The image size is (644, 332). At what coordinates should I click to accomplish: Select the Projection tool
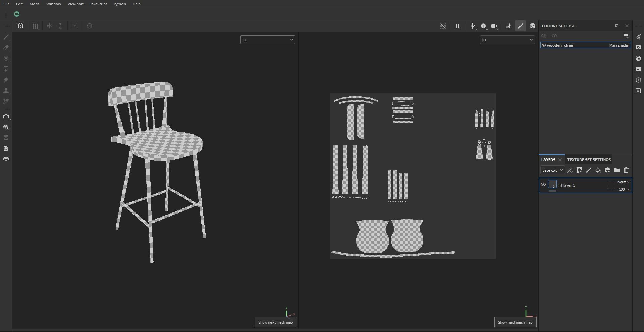6,58
